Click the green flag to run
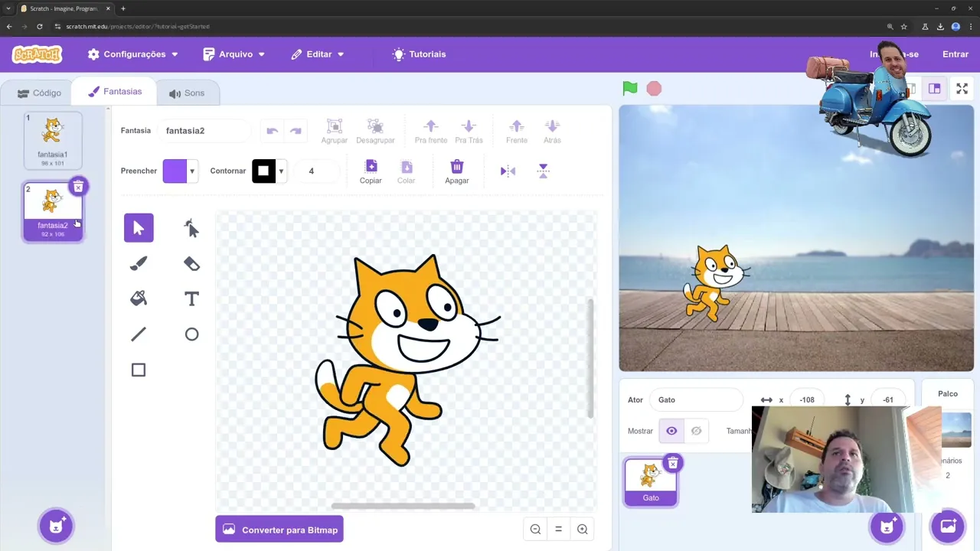The height and width of the screenshot is (551, 980). tap(630, 89)
